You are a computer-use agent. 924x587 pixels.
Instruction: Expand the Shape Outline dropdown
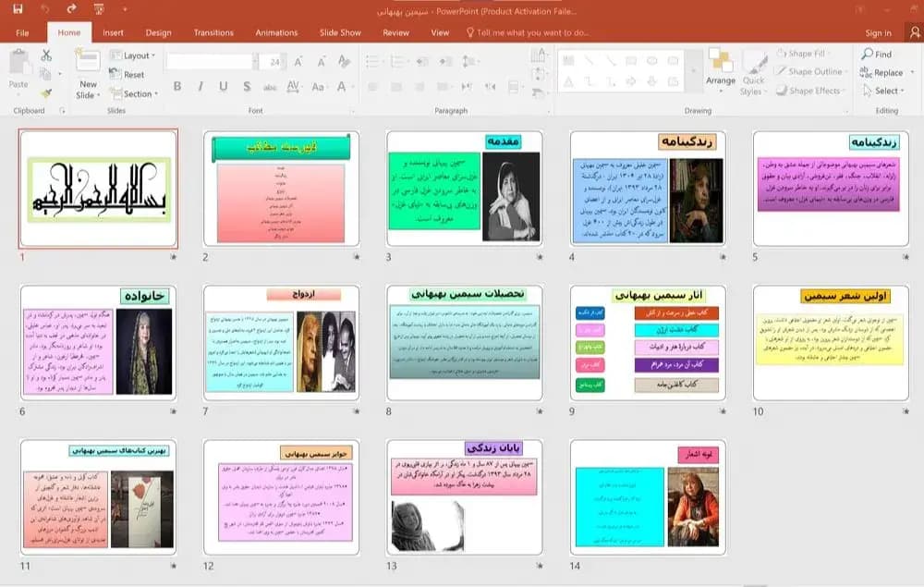click(x=811, y=71)
